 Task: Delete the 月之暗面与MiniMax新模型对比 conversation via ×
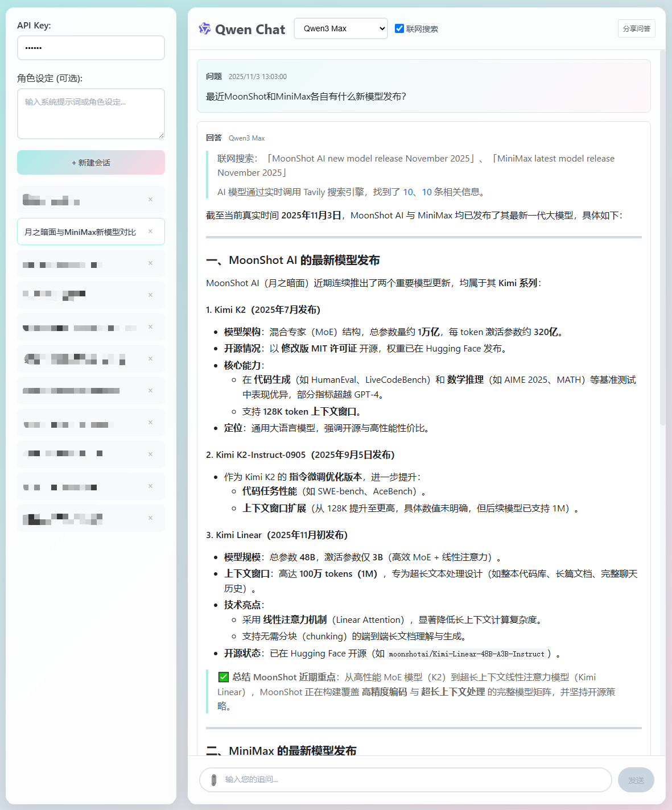150,232
